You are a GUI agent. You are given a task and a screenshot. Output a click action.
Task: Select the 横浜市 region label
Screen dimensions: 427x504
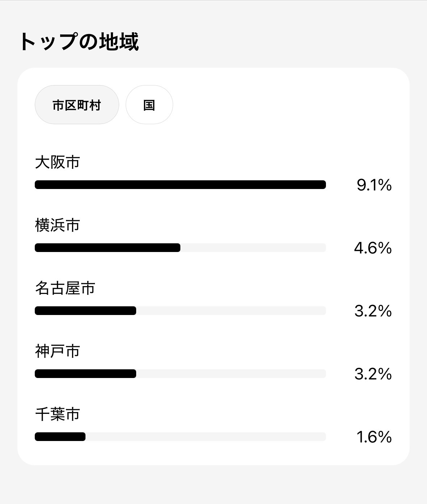(57, 225)
